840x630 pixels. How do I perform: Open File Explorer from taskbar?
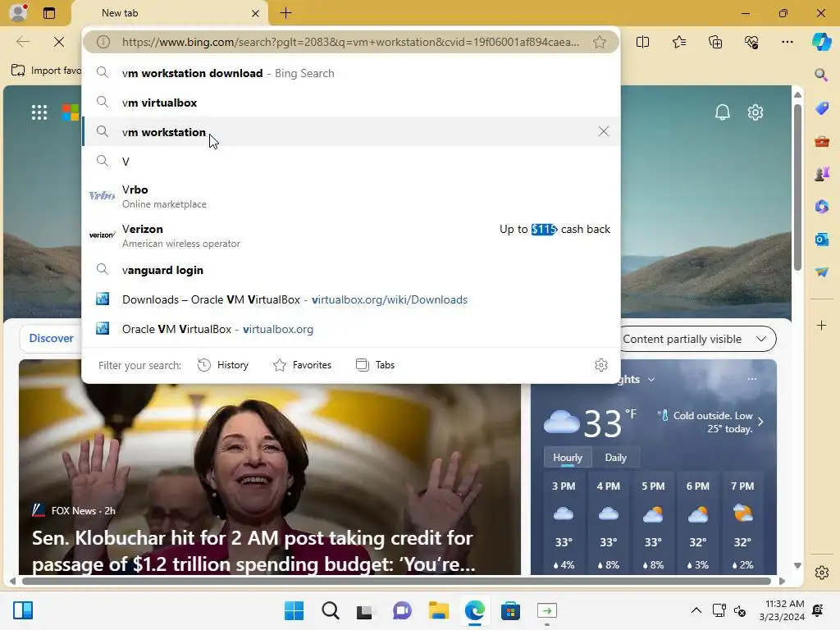(x=438, y=610)
